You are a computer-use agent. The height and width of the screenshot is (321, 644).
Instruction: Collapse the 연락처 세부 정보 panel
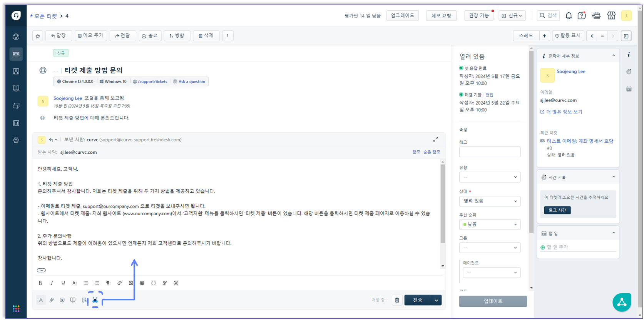(614, 56)
